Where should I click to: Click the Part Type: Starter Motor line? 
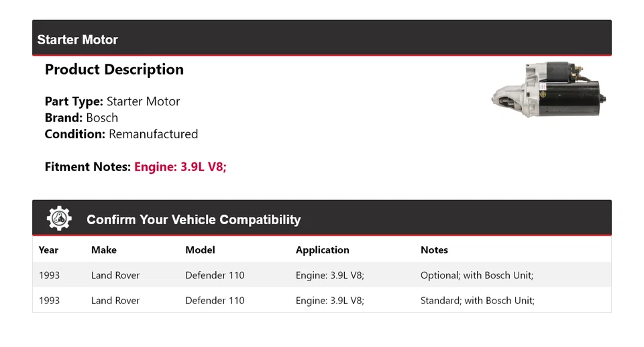(x=112, y=101)
